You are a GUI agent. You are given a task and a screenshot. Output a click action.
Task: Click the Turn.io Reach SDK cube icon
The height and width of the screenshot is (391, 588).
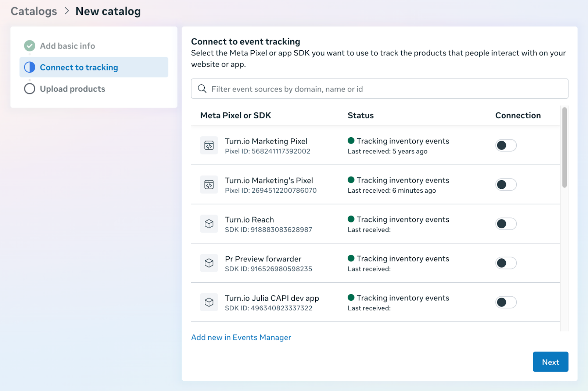tap(209, 224)
